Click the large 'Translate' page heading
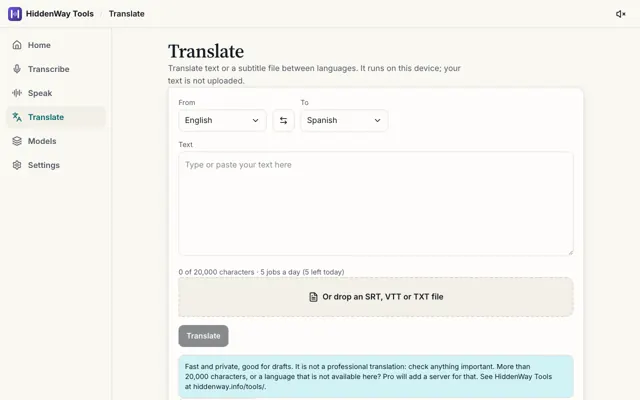Viewport: 640px width, 400px height. (206, 52)
